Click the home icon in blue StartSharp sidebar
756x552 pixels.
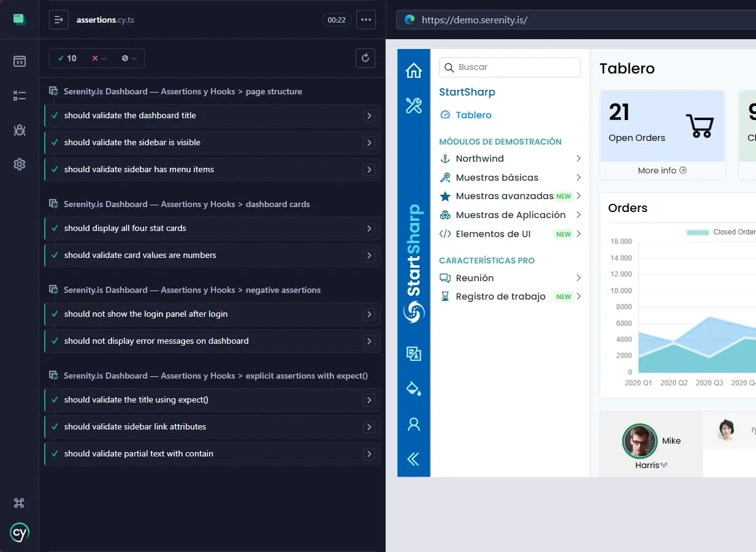[x=414, y=70]
